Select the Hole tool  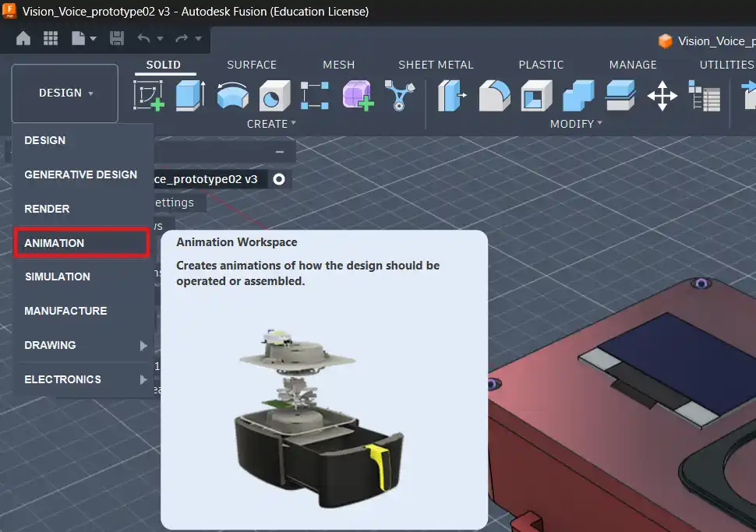click(274, 95)
